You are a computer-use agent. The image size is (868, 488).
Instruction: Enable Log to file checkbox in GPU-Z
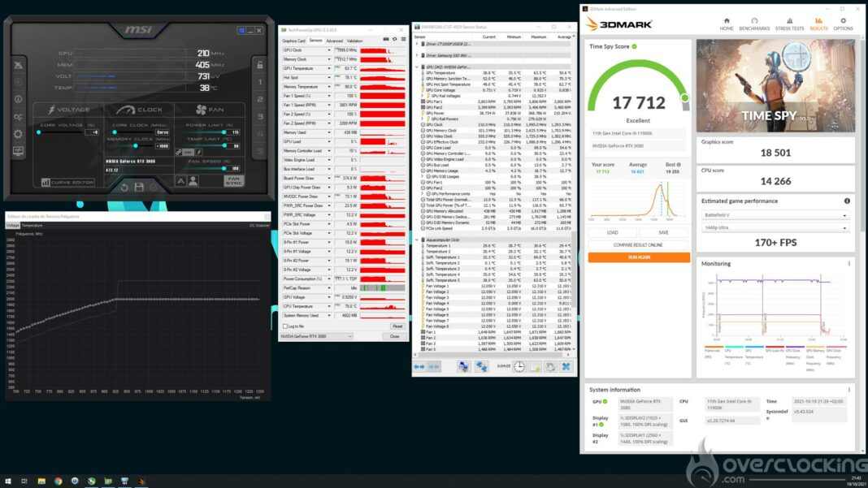pos(285,326)
